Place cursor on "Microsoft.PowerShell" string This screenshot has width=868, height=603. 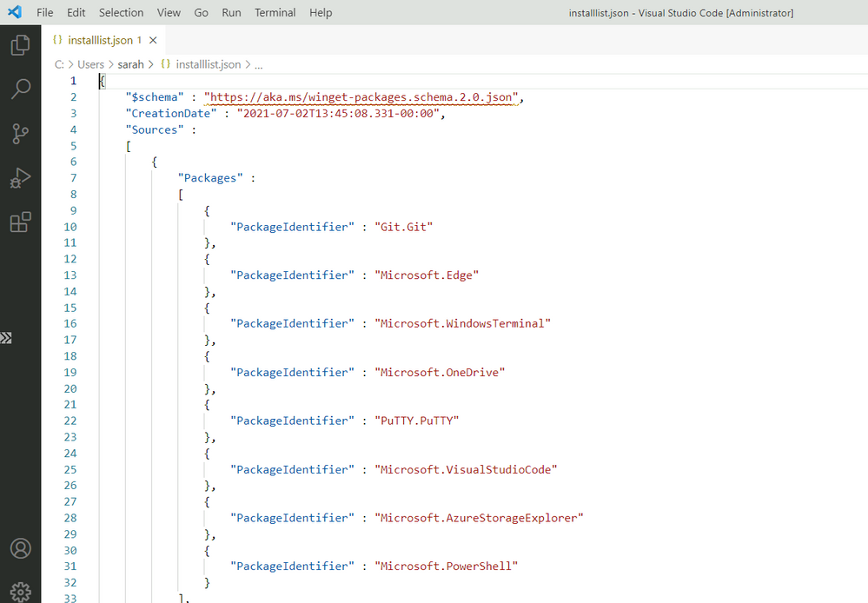click(447, 567)
